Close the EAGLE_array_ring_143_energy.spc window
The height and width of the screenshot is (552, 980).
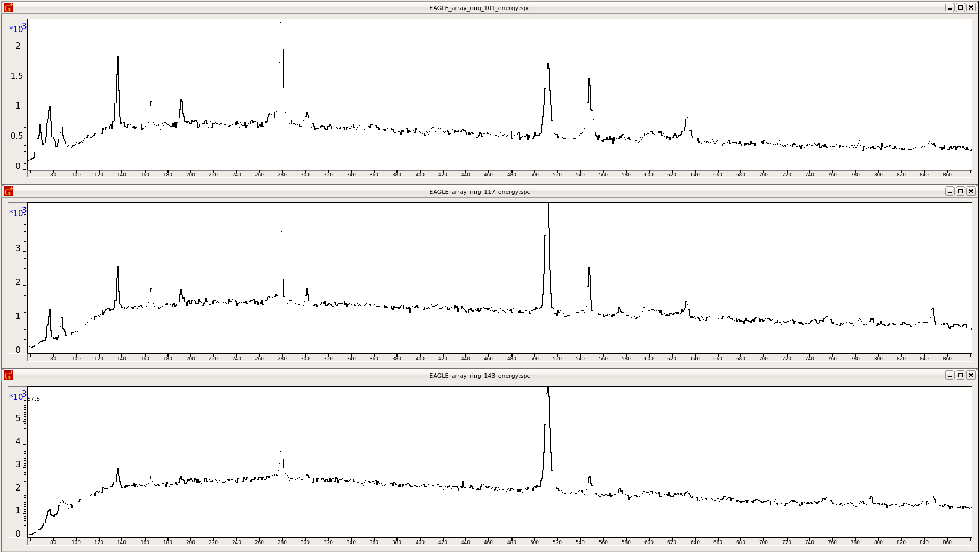click(x=970, y=375)
